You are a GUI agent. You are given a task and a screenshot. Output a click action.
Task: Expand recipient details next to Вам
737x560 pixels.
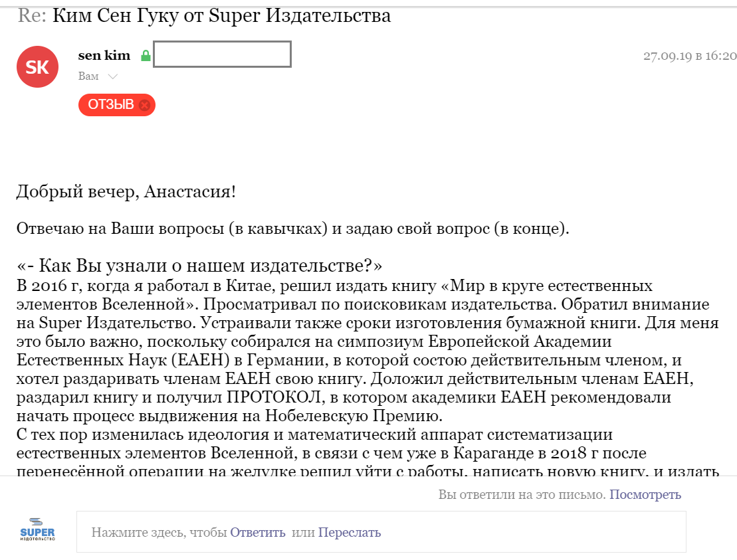113,76
